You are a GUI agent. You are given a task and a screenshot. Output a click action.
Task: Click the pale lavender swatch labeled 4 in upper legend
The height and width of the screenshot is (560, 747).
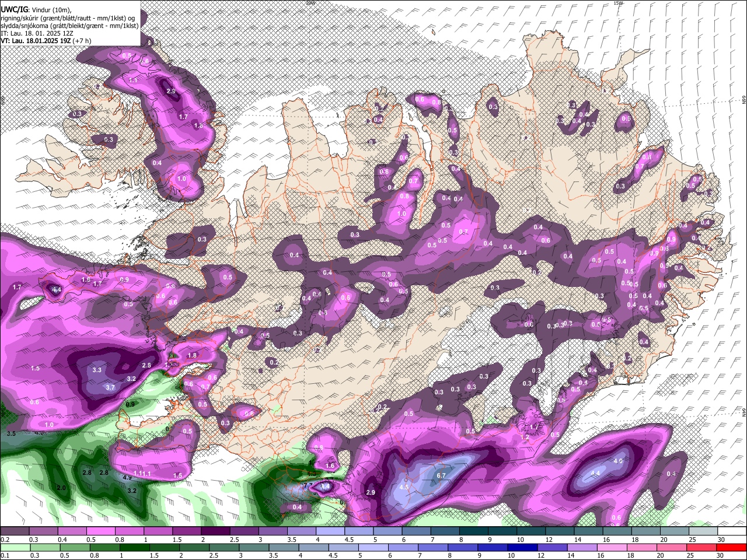[330, 531]
